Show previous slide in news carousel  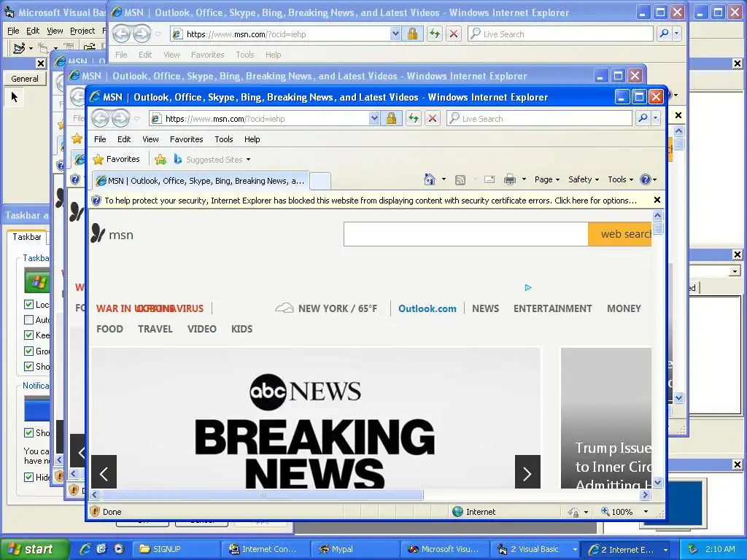(104, 472)
